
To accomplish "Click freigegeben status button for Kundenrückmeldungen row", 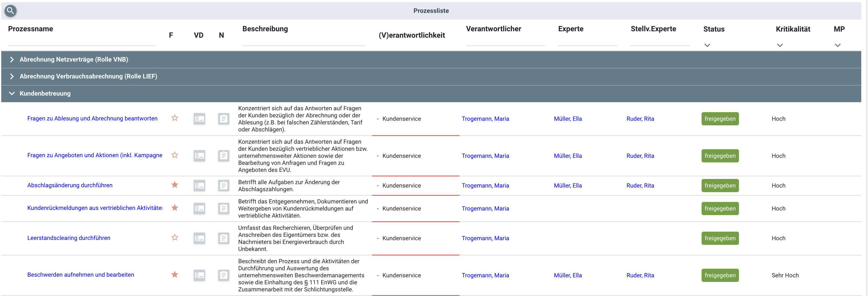I will tap(720, 208).
